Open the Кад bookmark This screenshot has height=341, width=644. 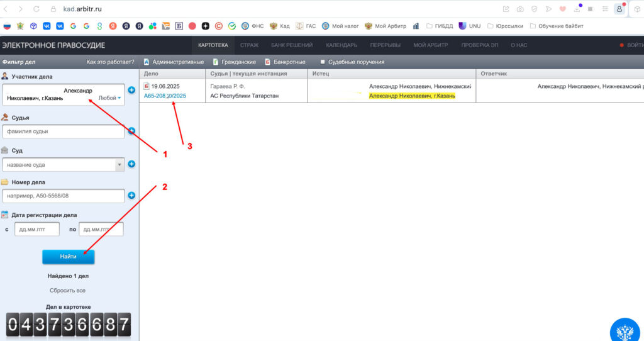click(280, 26)
